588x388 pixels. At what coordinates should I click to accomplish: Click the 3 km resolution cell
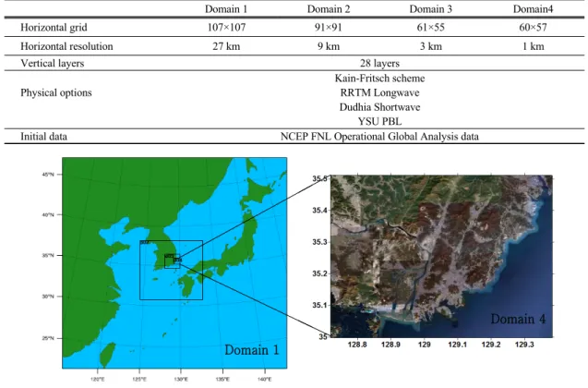[431, 46]
